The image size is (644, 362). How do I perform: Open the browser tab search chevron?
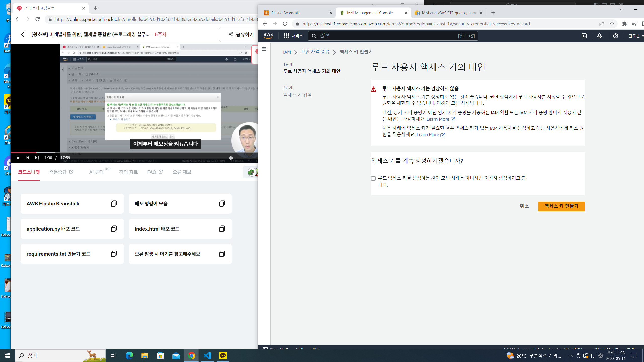click(x=621, y=10)
